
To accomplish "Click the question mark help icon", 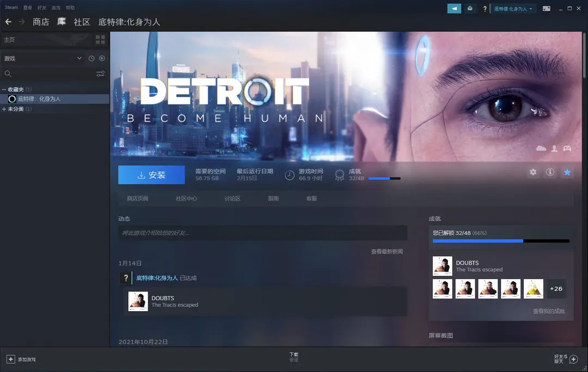I will (485, 9).
